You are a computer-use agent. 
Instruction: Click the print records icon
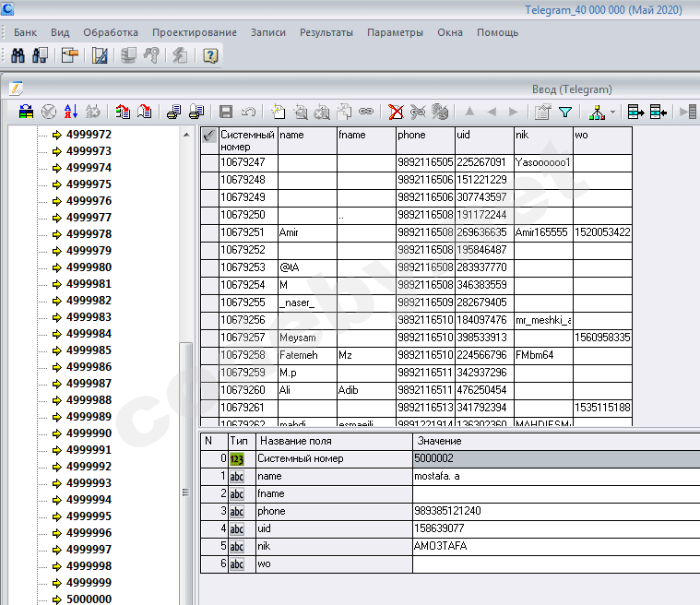pos(172,112)
